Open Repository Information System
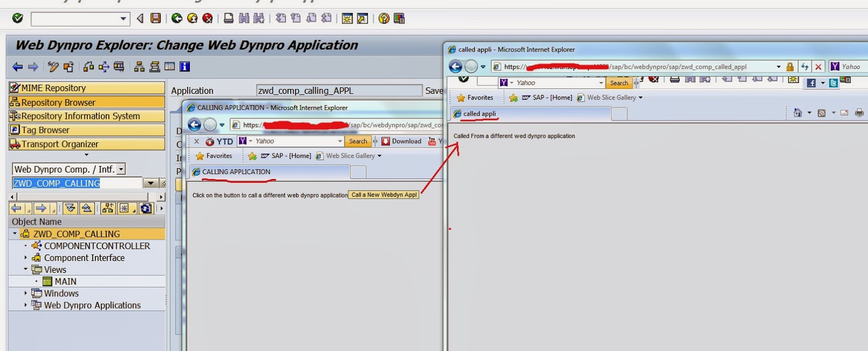The height and width of the screenshot is (351, 868). tap(87, 116)
